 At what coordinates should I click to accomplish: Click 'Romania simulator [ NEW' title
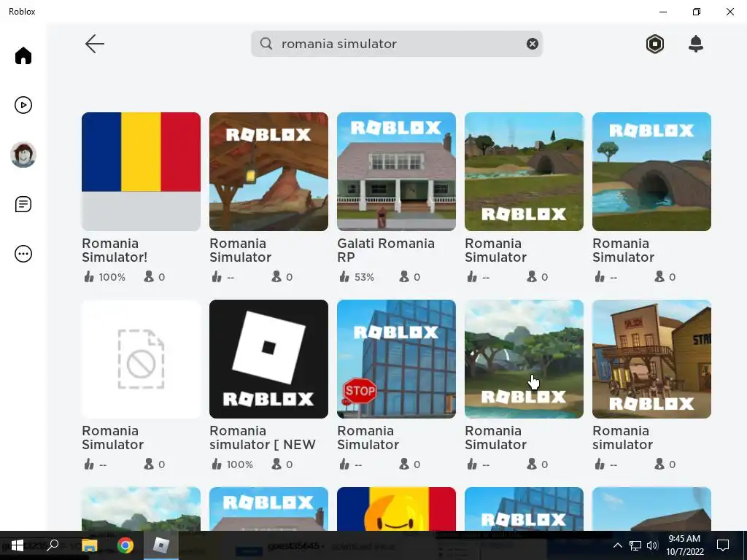[263, 437]
